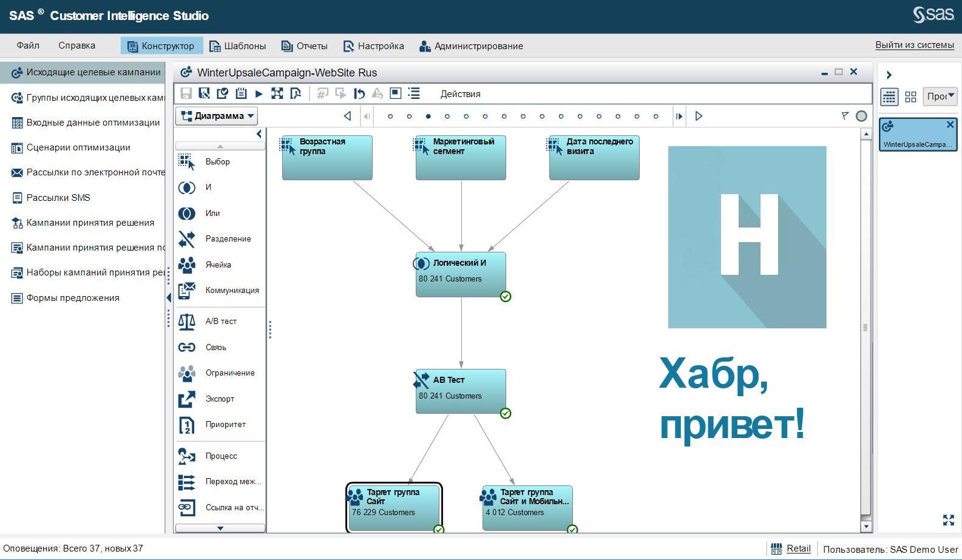Click the fit-diagram-to-window icon
The width and height of the screenshot is (962, 560).
[x=277, y=93]
